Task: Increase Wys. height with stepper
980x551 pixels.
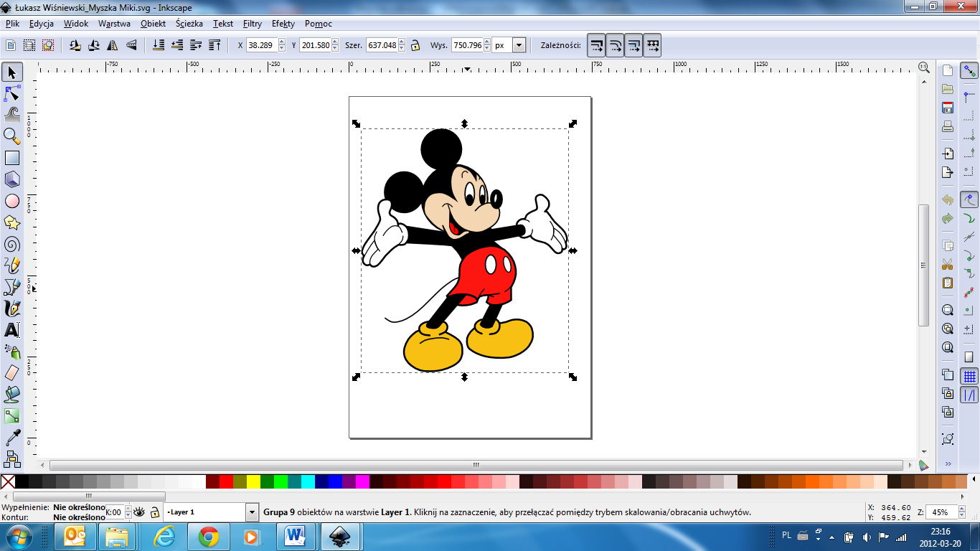Action: [488, 42]
